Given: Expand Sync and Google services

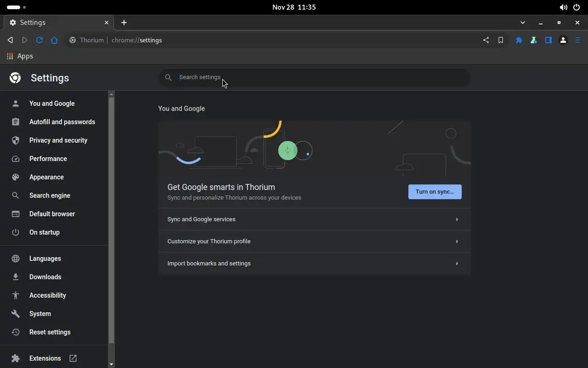Looking at the screenshot, I should (315, 219).
